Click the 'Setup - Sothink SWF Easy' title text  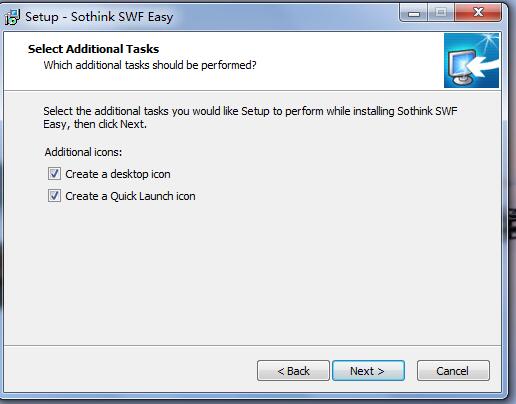point(99,17)
